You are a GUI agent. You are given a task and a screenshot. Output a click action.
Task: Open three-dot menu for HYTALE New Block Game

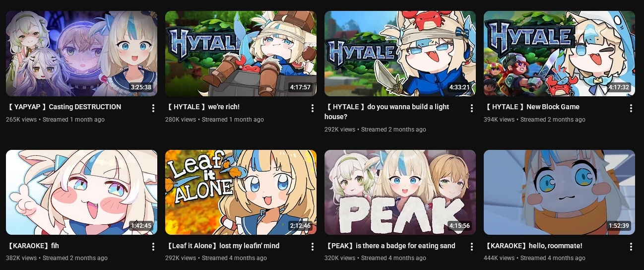[631, 108]
